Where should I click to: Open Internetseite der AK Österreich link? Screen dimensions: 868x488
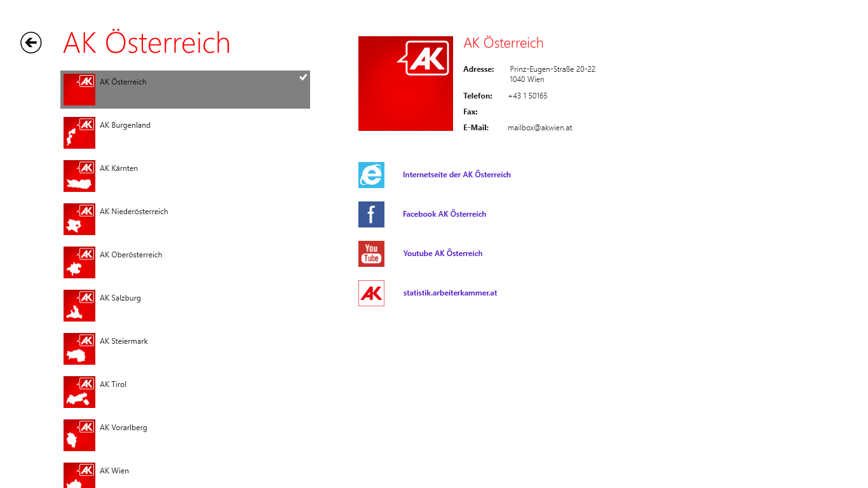pos(457,175)
